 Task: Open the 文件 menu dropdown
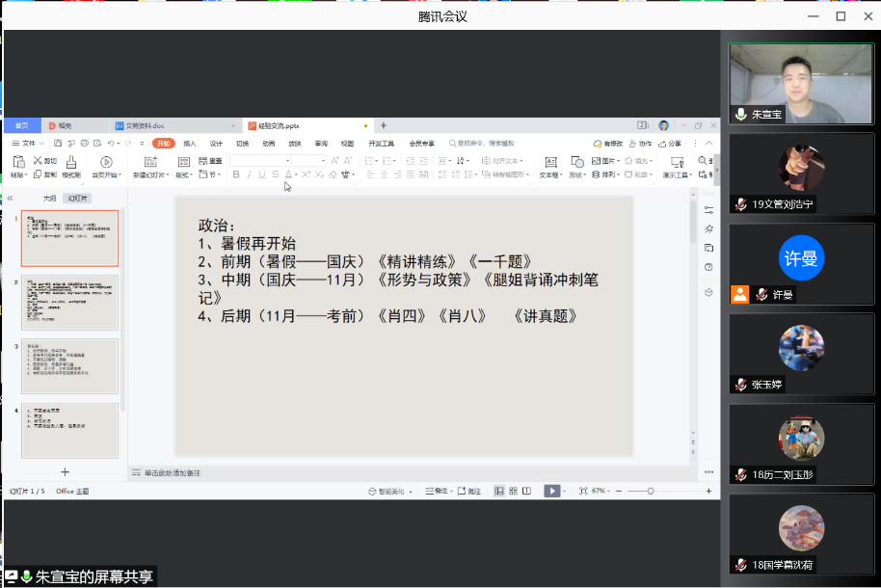point(29,144)
